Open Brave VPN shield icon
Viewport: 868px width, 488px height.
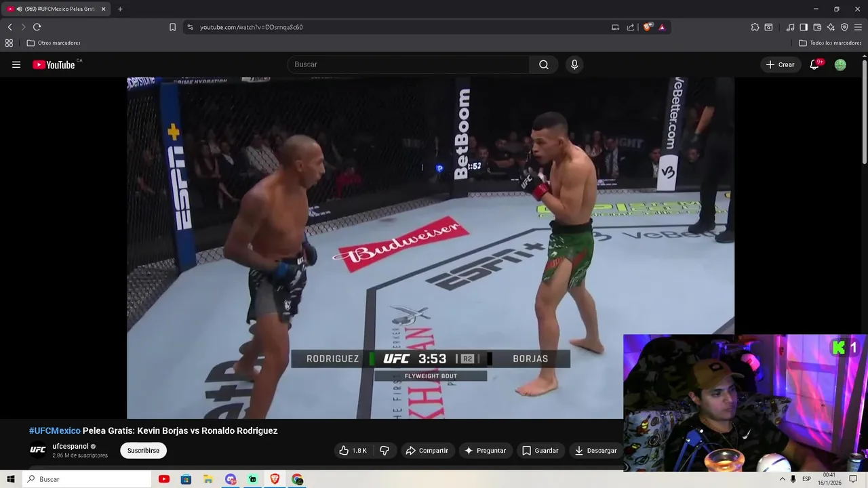tap(844, 27)
